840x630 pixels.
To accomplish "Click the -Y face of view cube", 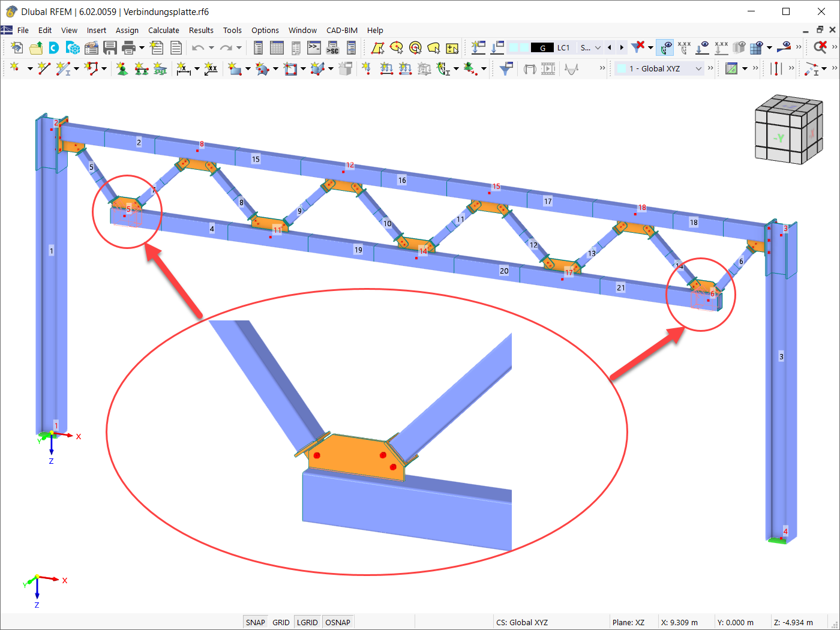I will [x=778, y=138].
